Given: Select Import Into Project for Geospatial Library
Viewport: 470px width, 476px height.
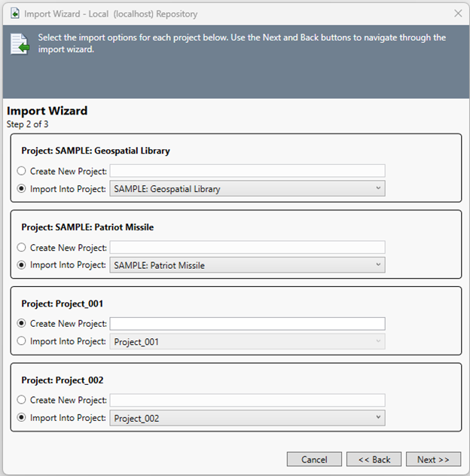Looking at the screenshot, I should point(22,189).
